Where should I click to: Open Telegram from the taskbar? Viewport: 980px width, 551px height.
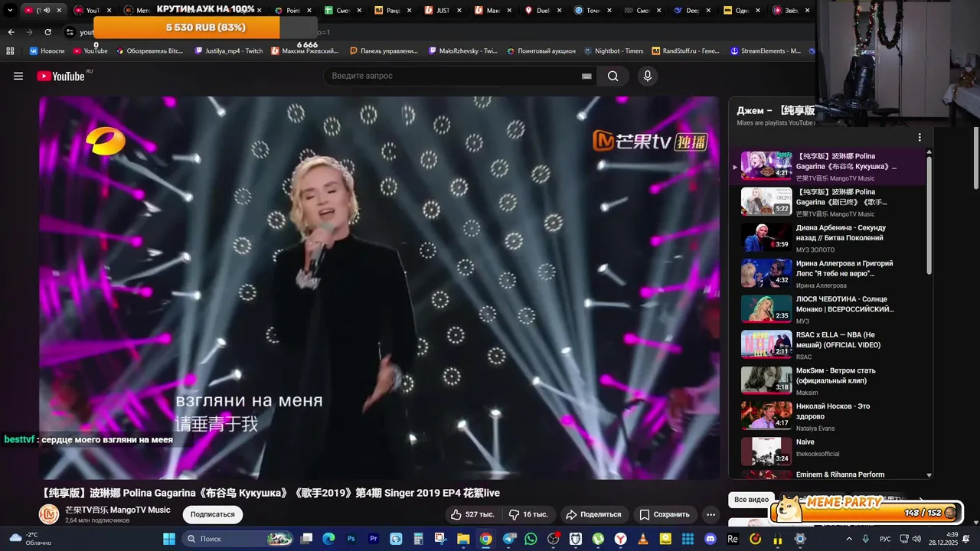click(508, 539)
